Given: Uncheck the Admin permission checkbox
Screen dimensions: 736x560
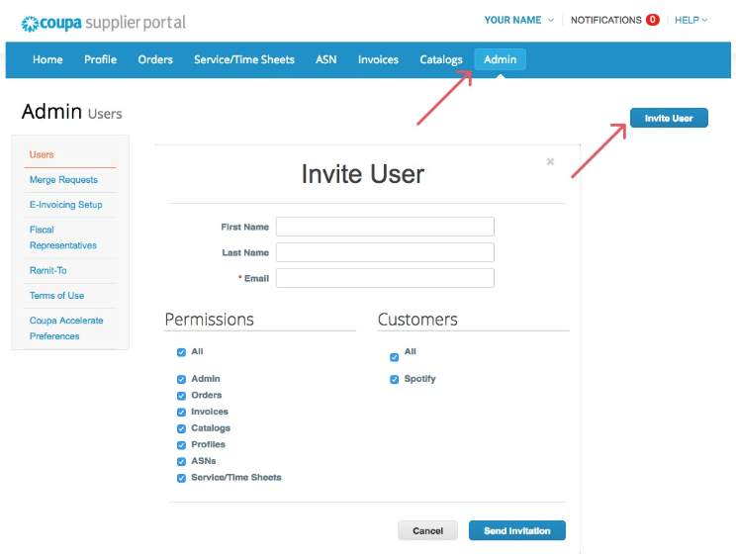Looking at the screenshot, I should pos(181,379).
